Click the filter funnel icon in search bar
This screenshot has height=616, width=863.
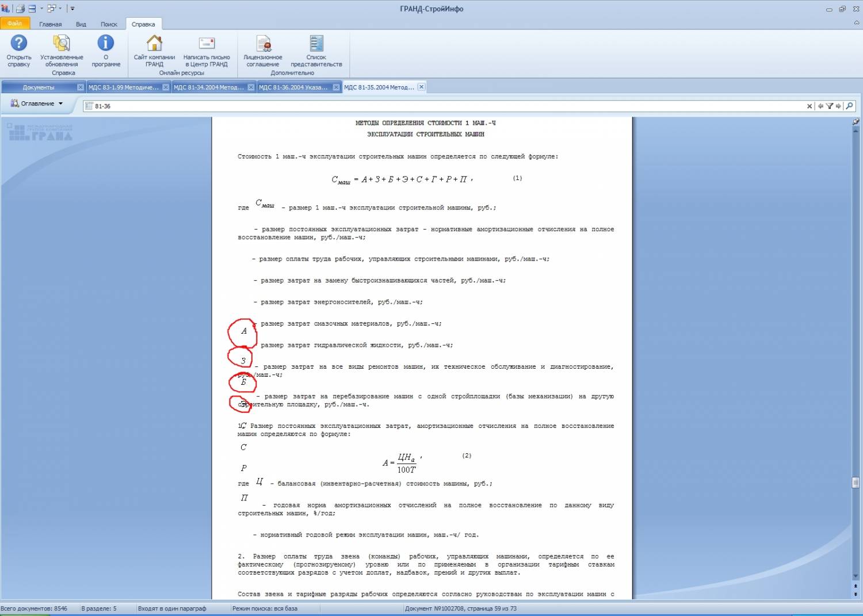click(x=830, y=106)
